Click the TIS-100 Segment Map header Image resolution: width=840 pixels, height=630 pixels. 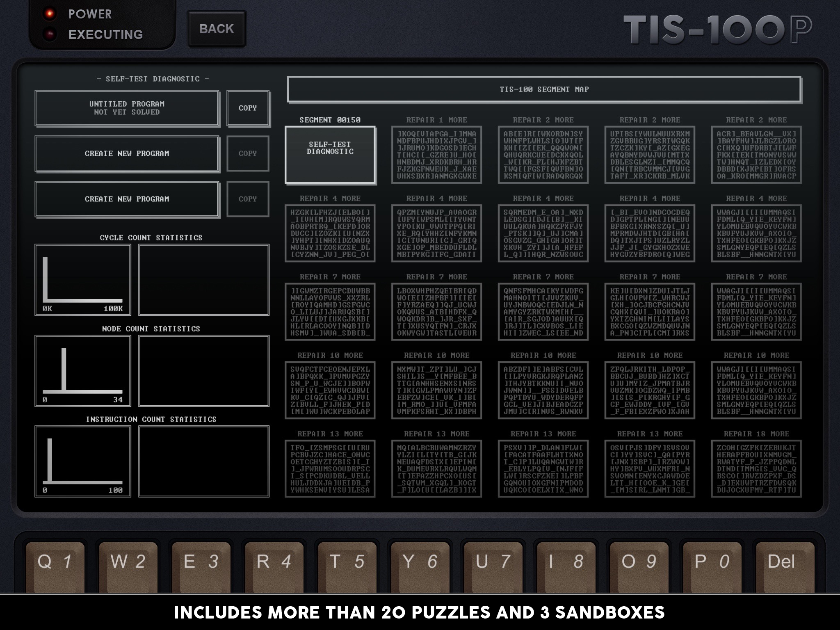544,89
